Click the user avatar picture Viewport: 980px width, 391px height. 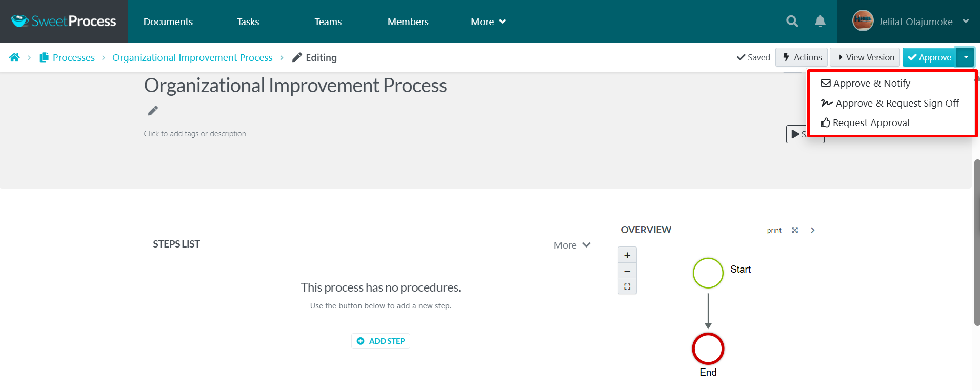coord(863,21)
